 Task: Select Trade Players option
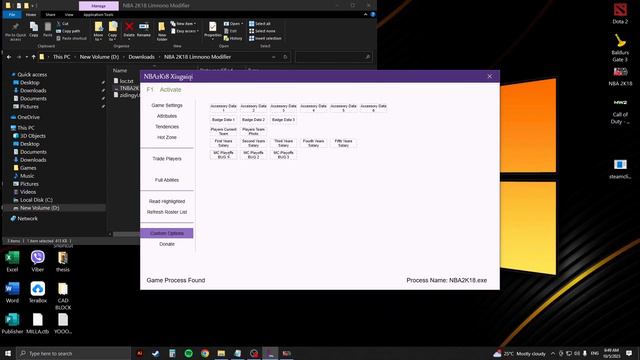pos(167,158)
